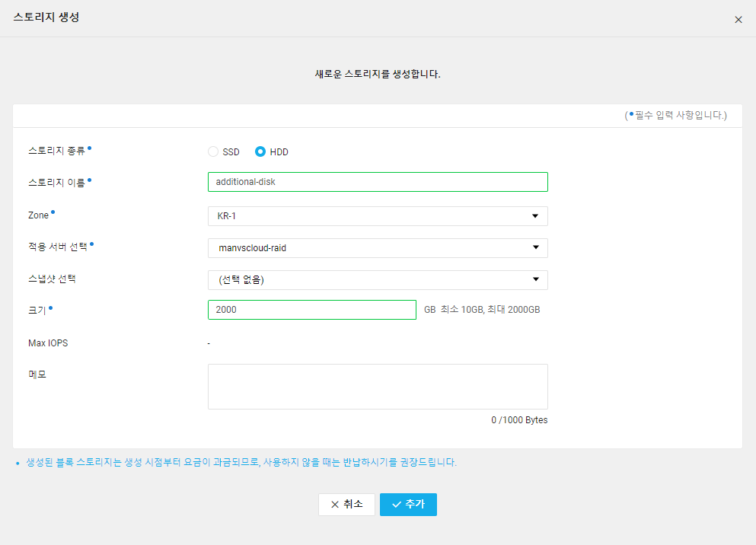
Task: Open the snapshot selection dropdown
Action: pyautogui.click(x=378, y=279)
